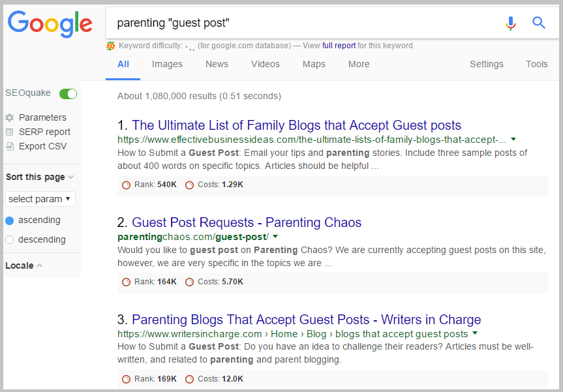Viewport: 563px width, 392px height.
Task: Open the writersincharge.com URL dropdown arrow
Action: 475,333
